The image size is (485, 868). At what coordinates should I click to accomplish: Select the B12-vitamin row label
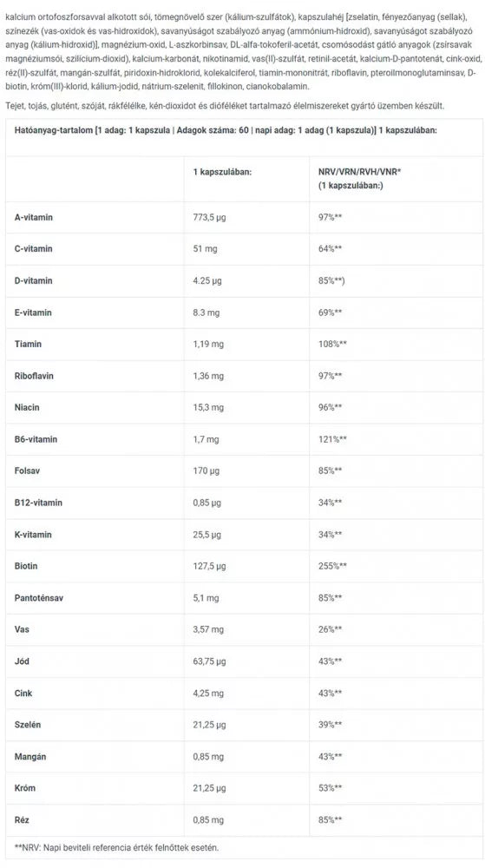38,503
